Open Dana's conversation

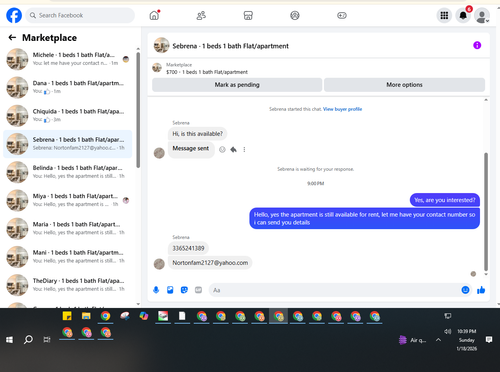[x=68, y=87]
